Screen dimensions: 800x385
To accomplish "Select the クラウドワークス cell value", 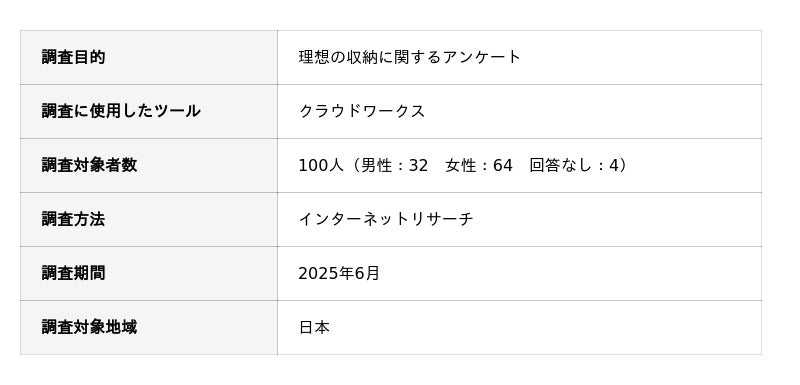I will [362, 111].
